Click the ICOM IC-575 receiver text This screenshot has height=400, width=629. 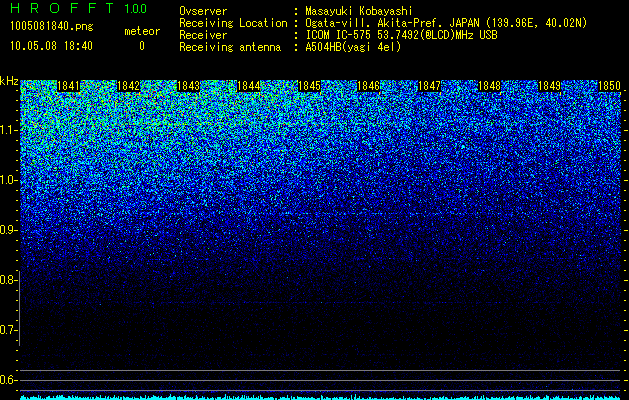[x=401, y=35]
